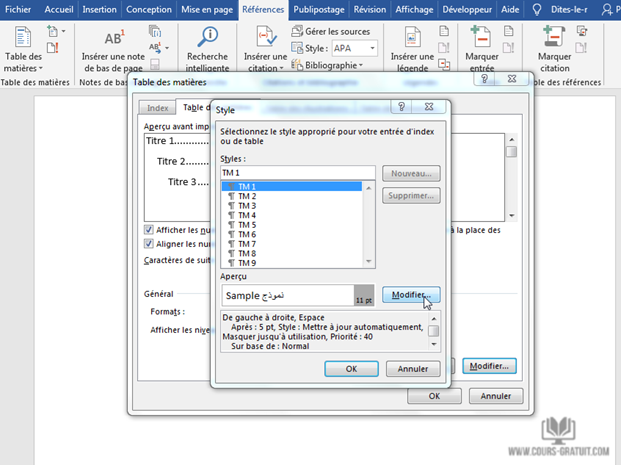Click Annuler in the Style dialog
Screen dimensions: 621x465
tap(413, 368)
